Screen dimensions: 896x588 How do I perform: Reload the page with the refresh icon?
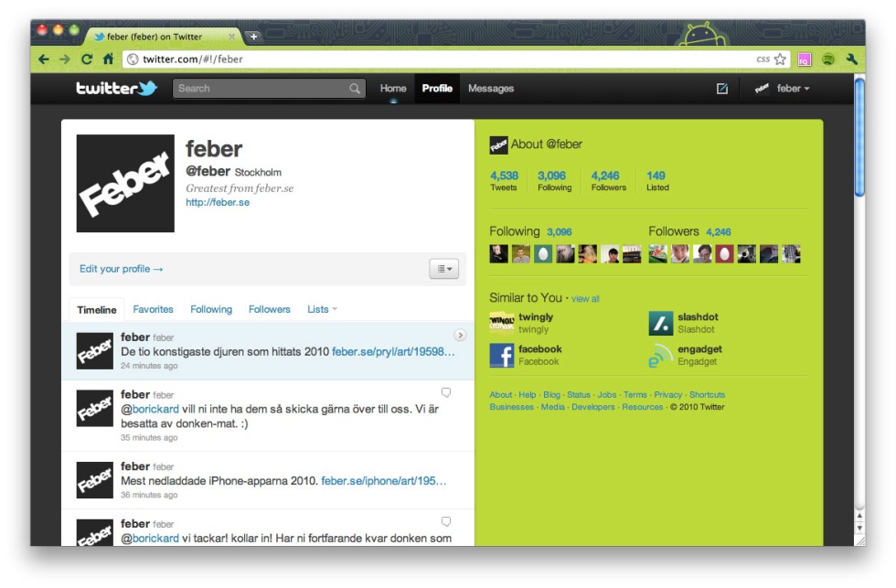click(86, 59)
